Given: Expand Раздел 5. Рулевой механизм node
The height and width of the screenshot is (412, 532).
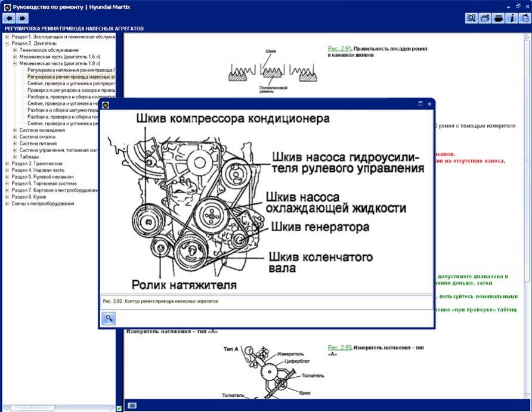Looking at the screenshot, I should point(7,177).
